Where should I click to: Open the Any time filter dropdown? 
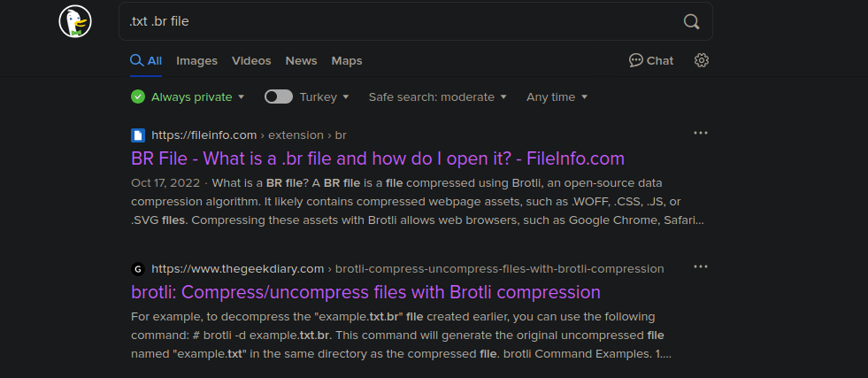tap(557, 96)
